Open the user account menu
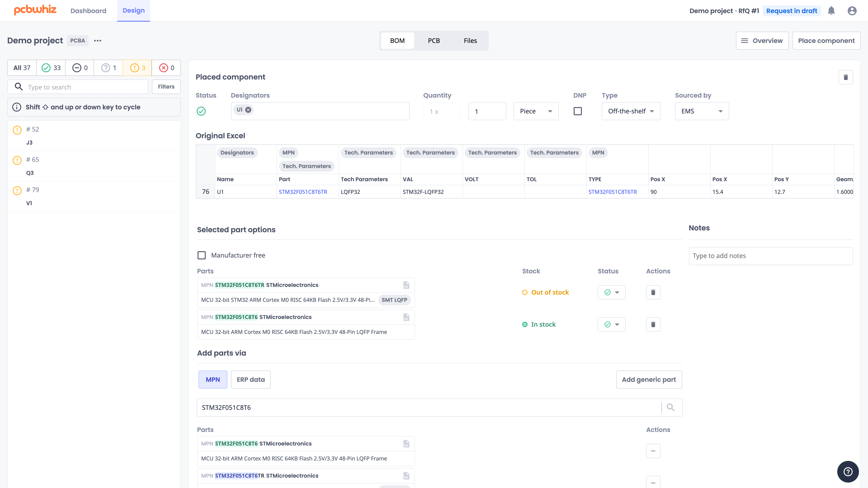868x488 pixels. click(x=852, y=11)
